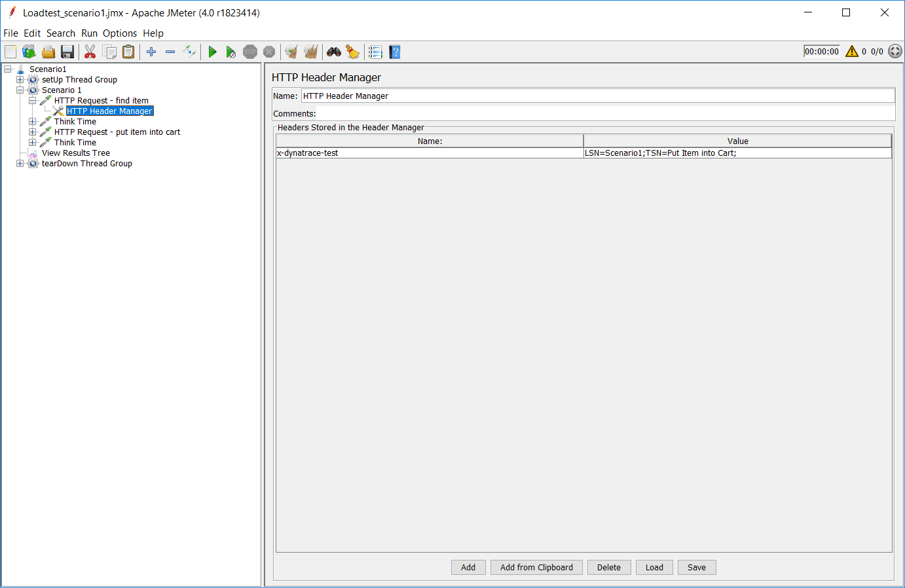Select the LSN=Scenario1;TSN=Put Item into Cart; value cell
Screen dimensions: 905x588
click(x=737, y=153)
